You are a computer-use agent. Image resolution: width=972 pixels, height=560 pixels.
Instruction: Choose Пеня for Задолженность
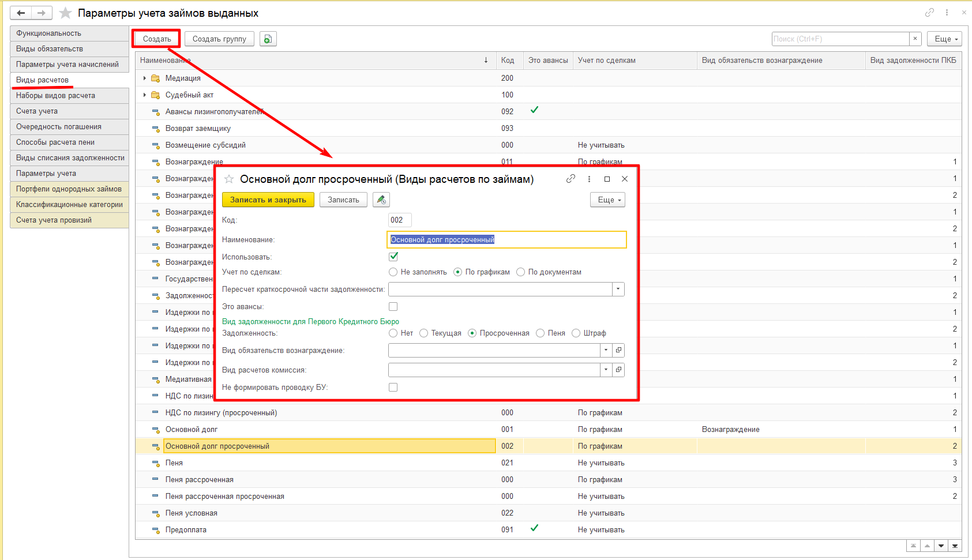[541, 333]
